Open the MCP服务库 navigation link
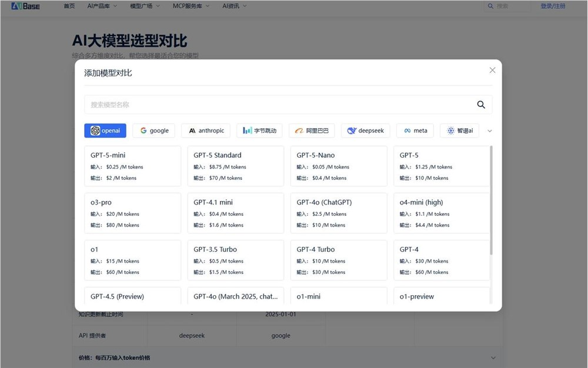This screenshot has width=588, height=368. [x=186, y=6]
